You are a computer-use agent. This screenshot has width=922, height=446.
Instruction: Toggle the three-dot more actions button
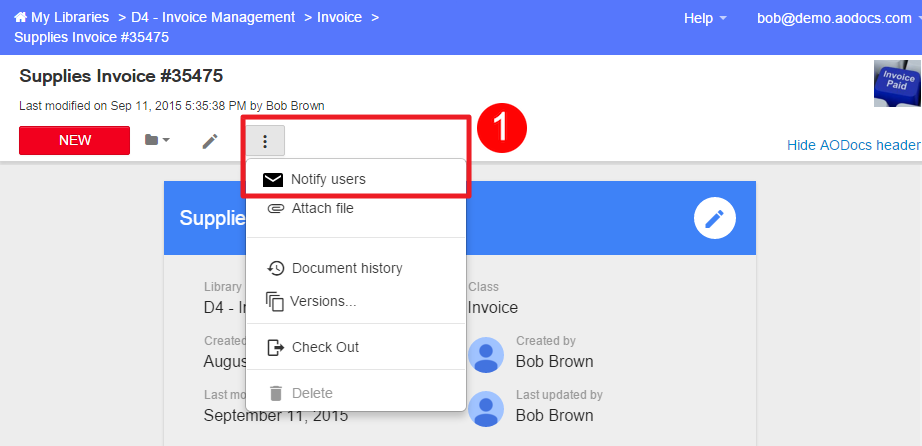point(265,141)
